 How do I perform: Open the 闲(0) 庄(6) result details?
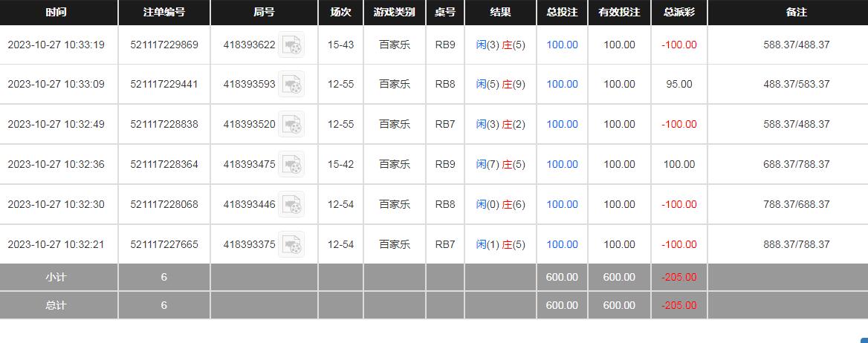[x=500, y=205]
